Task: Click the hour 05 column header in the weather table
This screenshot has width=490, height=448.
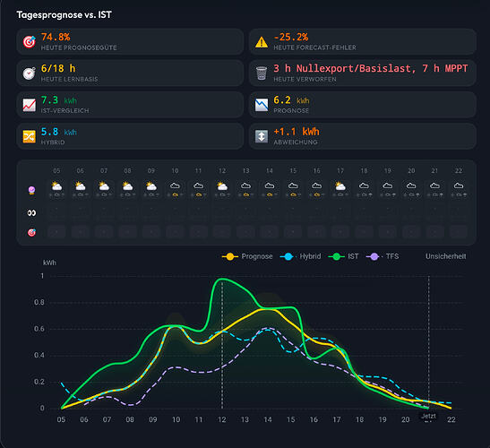Action: pos(56,171)
